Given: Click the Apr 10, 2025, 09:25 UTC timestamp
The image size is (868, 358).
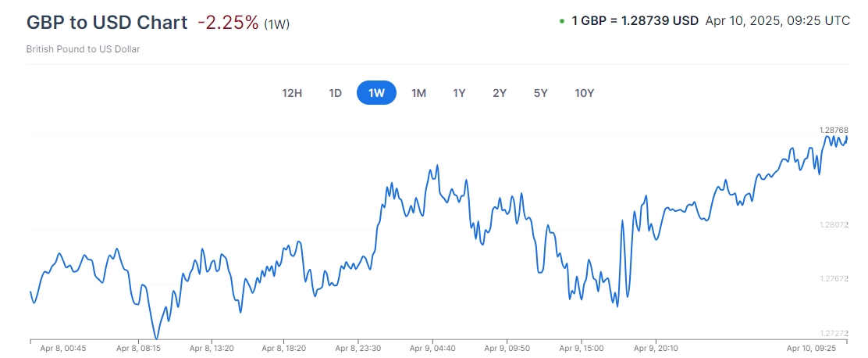Looking at the screenshot, I should (777, 22).
